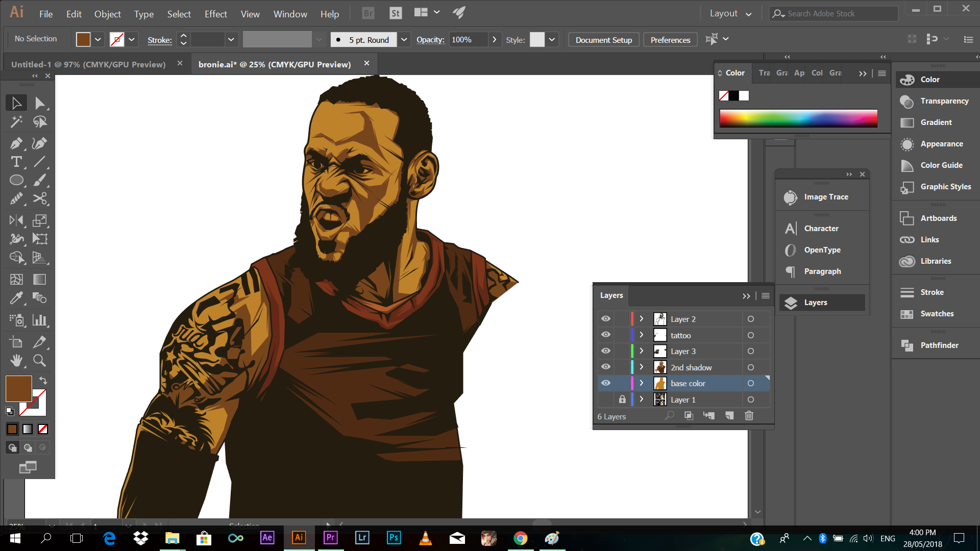Select the black swatch in Color panel

point(733,96)
